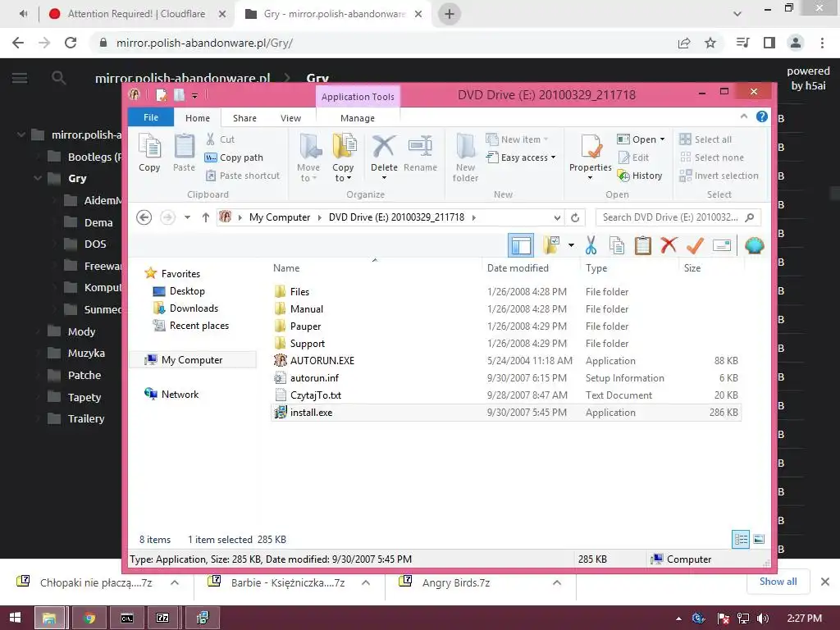The width and height of the screenshot is (840, 630).
Task: Open the command prompt taskbar icon
Action: tap(126, 618)
